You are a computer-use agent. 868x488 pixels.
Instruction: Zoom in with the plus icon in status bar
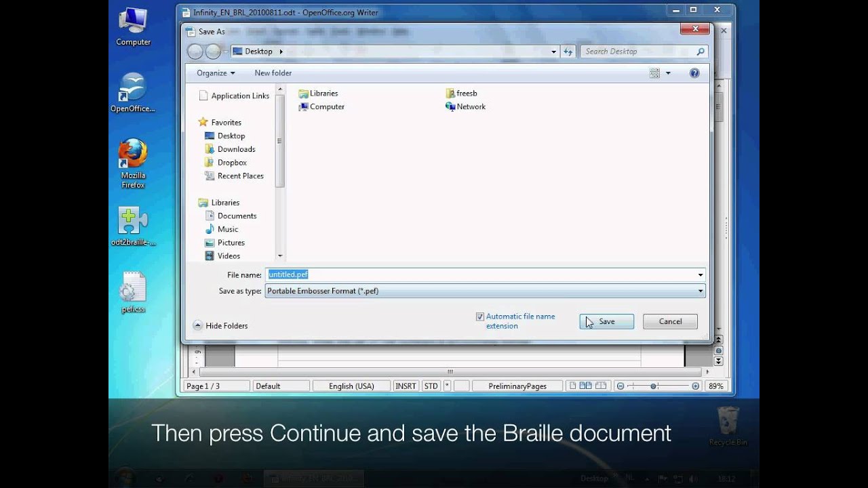(695, 386)
